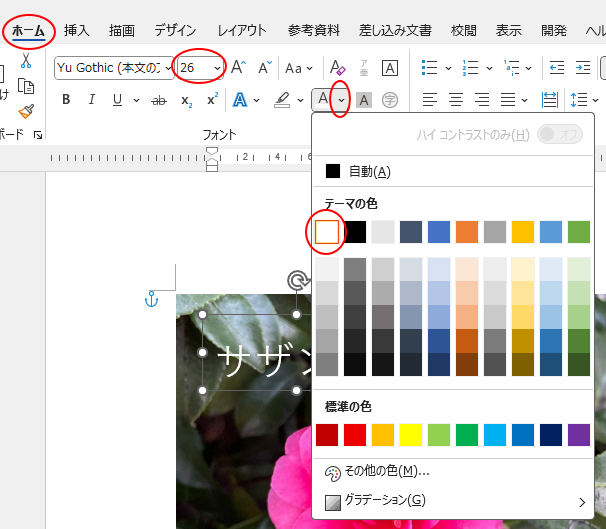Align text to the left

pyautogui.click(x=429, y=100)
